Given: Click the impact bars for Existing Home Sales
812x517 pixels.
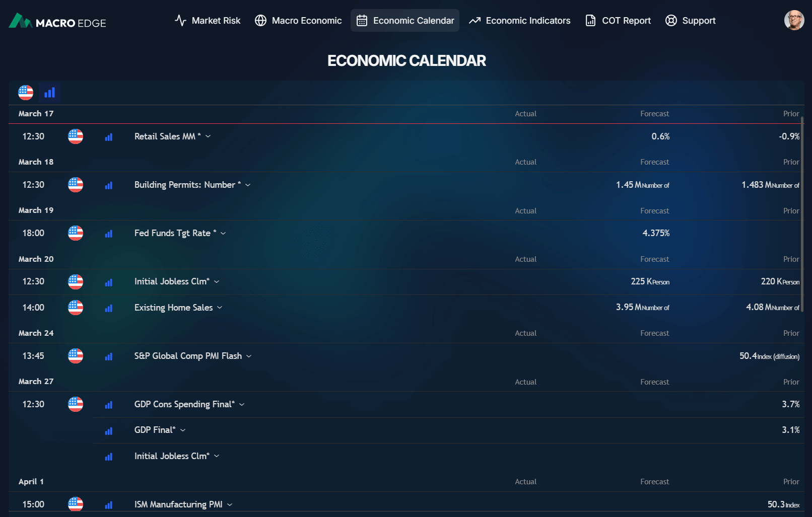Looking at the screenshot, I should (108, 308).
